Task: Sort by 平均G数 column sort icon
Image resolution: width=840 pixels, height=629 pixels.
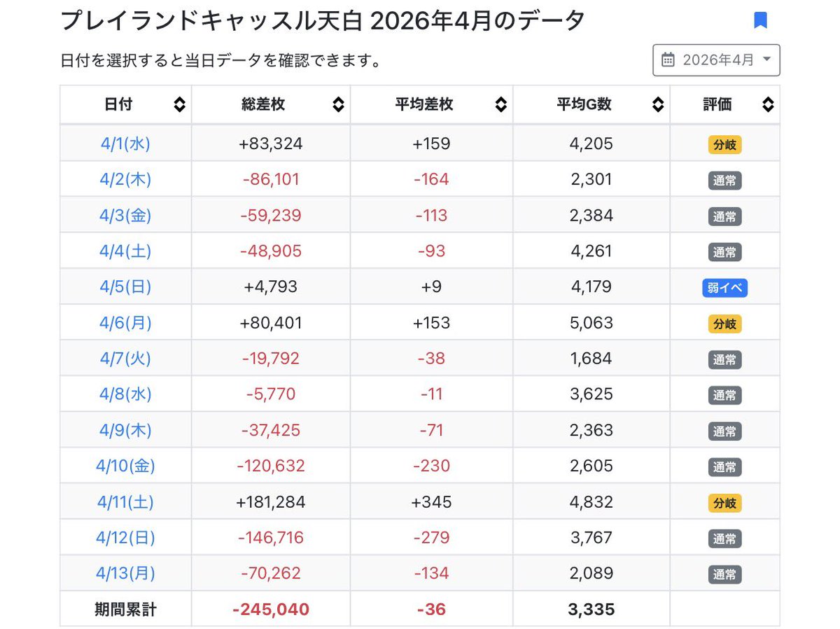Action: (x=657, y=105)
